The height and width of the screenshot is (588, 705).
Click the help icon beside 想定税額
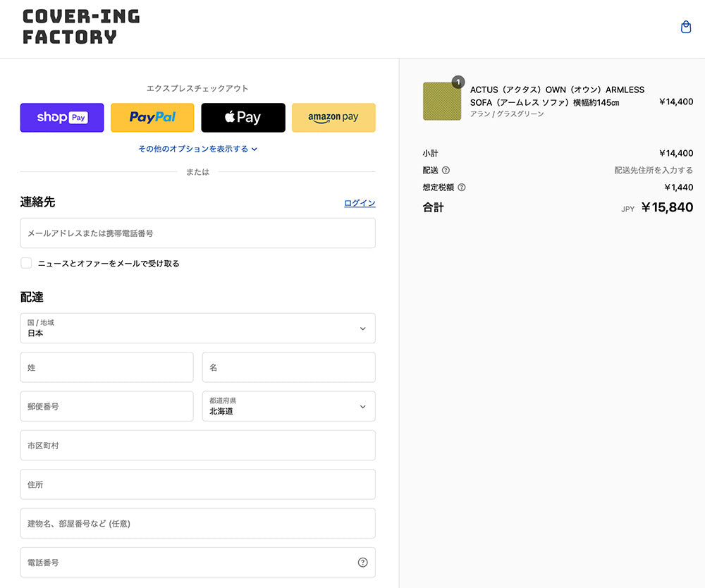(462, 188)
